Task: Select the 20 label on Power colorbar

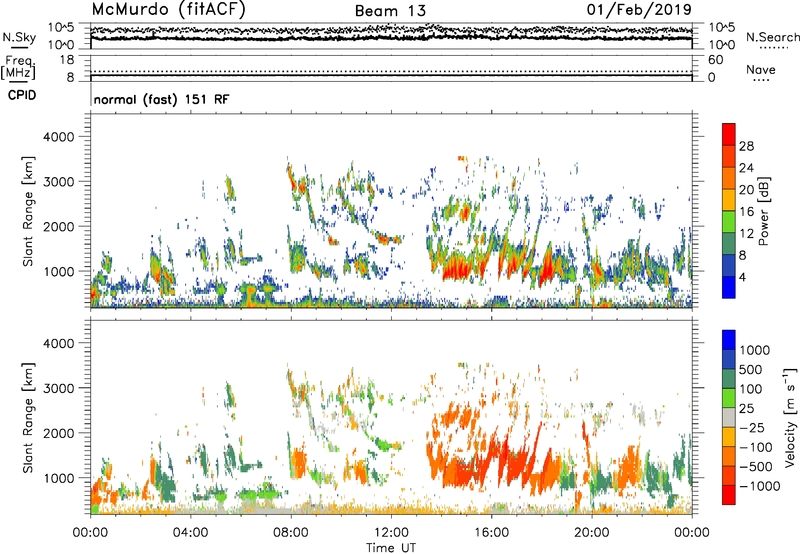Action: tap(746, 190)
